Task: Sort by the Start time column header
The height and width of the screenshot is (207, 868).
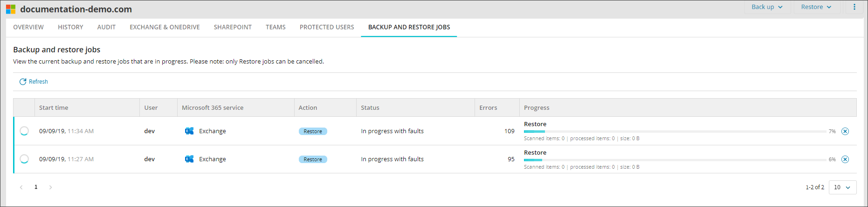Action: click(54, 107)
